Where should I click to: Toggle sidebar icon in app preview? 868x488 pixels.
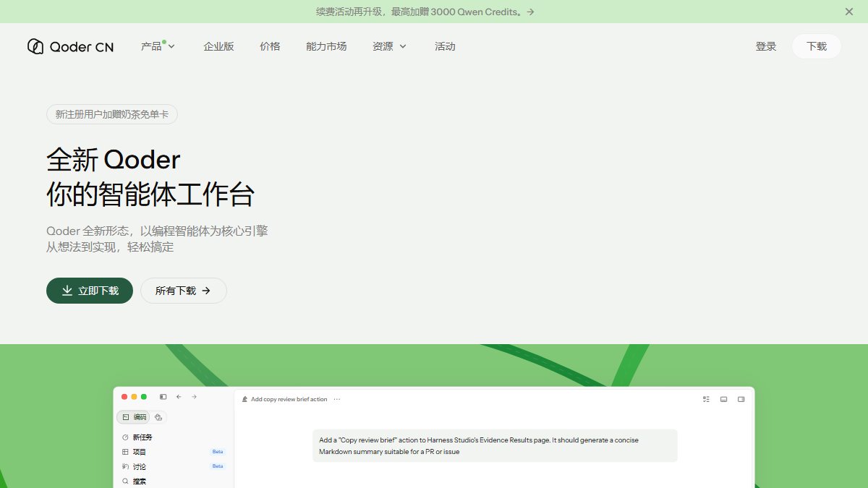pos(163,397)
